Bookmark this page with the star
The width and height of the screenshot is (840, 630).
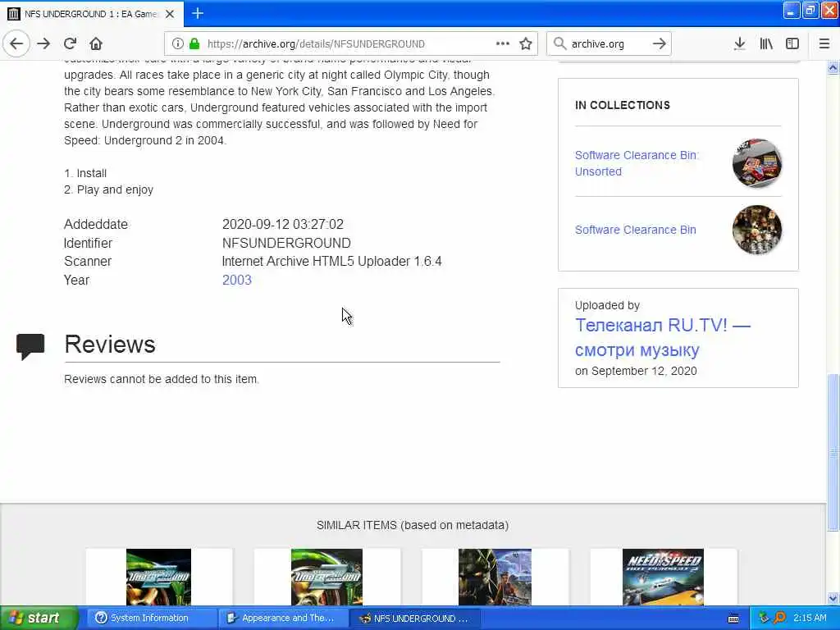(x=526, y=44)
